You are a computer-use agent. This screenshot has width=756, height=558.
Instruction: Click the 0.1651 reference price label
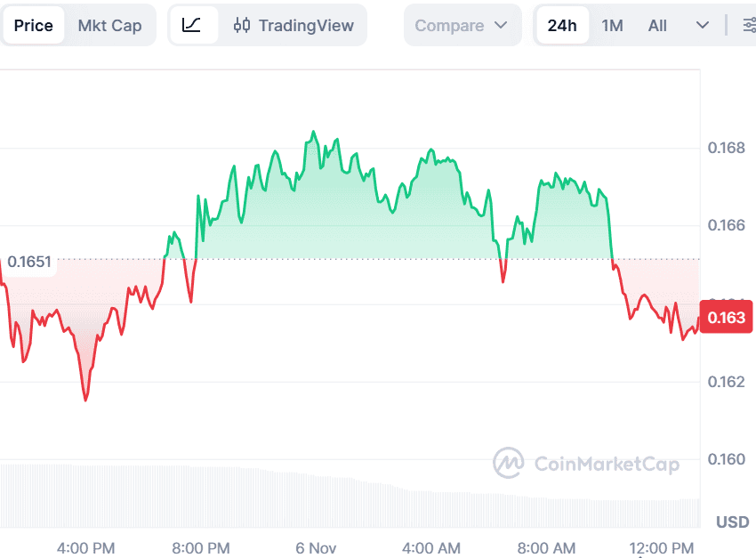(28, 263)
